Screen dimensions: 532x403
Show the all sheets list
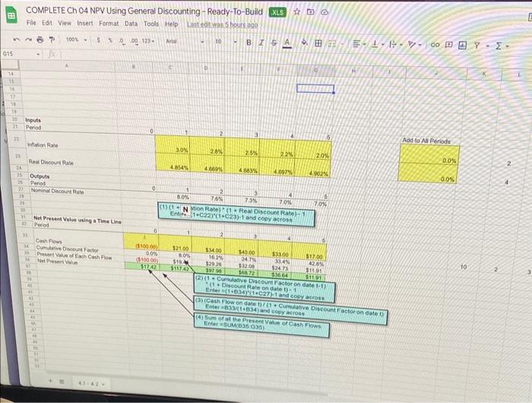(x=62, y=382)
